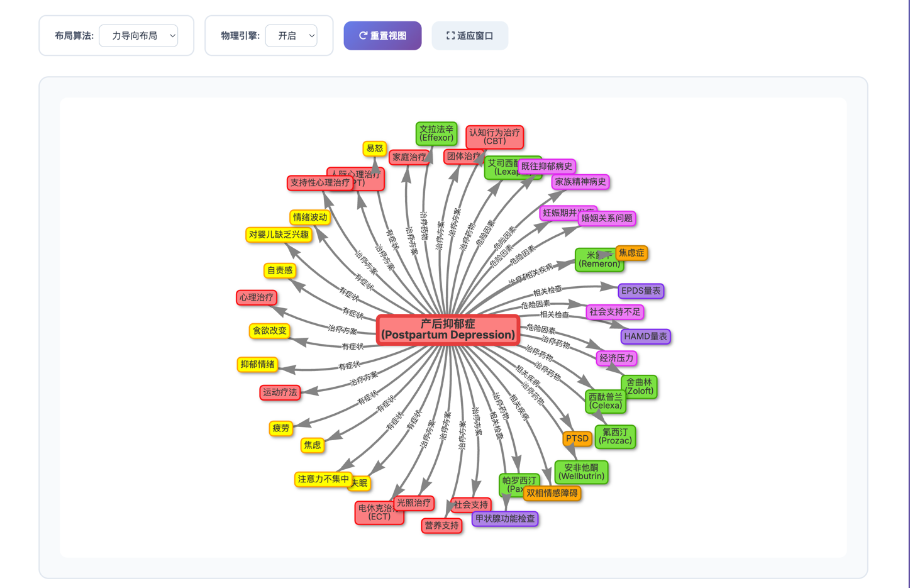Select the orange PTSD node
The width and height of the screenshot is (910, 588).
click(577, 438)
